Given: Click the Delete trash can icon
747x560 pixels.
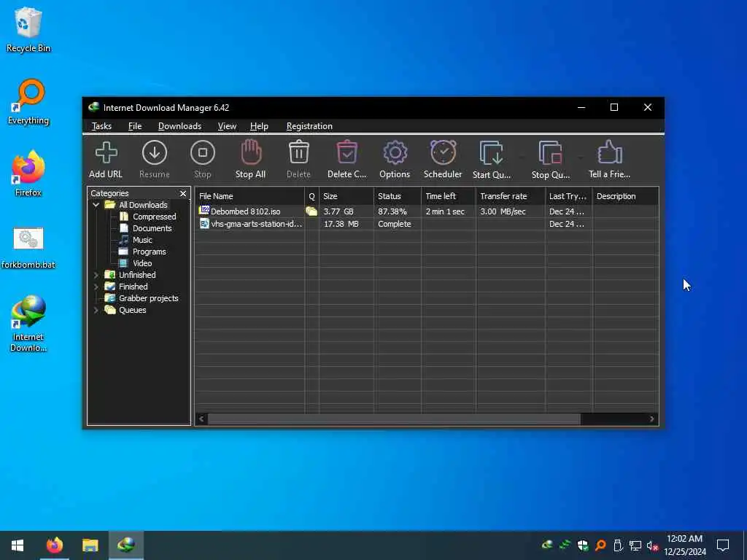Looking at the screenshot, I should coord(298,160).
